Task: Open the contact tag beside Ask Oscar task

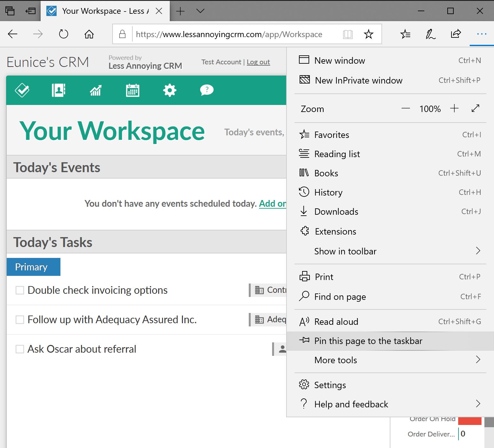Action: 279,349
